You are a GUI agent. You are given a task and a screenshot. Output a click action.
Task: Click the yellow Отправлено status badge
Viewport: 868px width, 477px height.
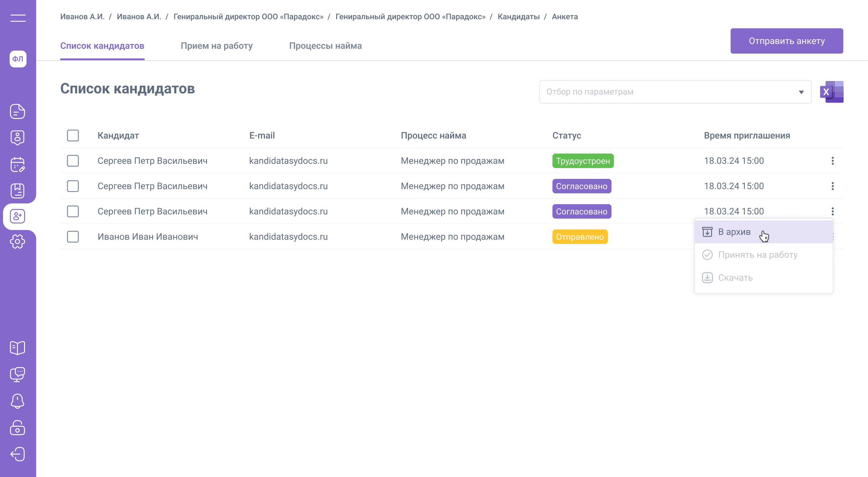tap(580, 237)
